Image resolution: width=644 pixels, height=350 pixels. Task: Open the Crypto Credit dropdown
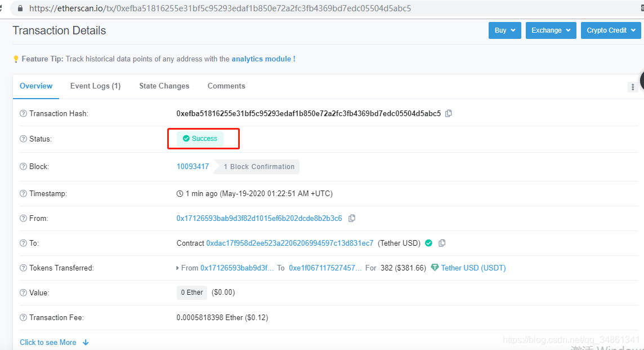(x=611, y=30)
